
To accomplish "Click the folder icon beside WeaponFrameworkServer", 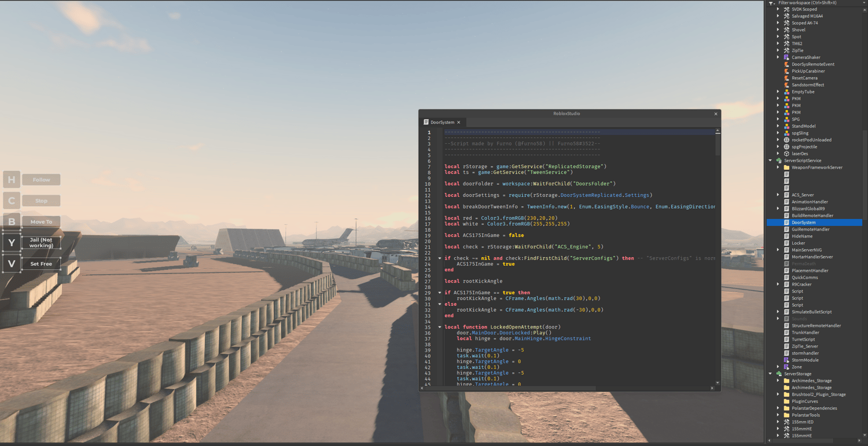I will 786,167.
